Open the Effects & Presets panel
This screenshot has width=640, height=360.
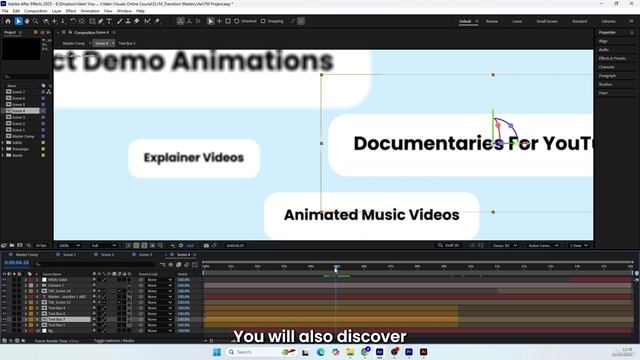tap(612, 58)
